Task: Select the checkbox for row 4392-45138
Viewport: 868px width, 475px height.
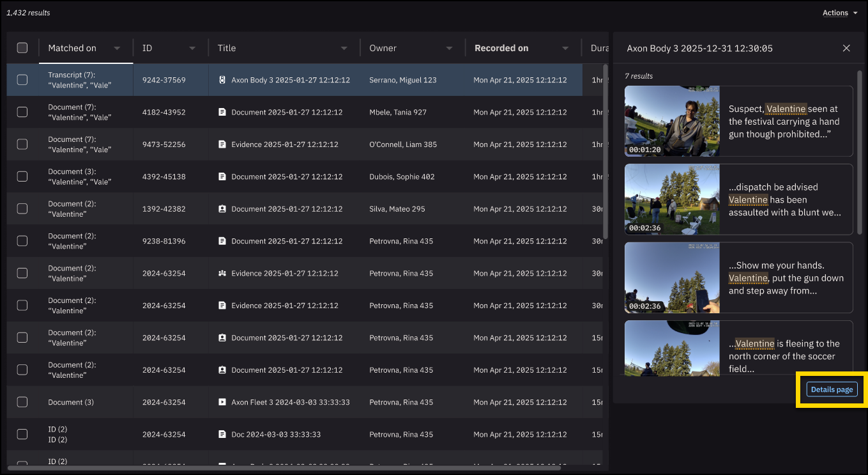Action: (22, 176)
